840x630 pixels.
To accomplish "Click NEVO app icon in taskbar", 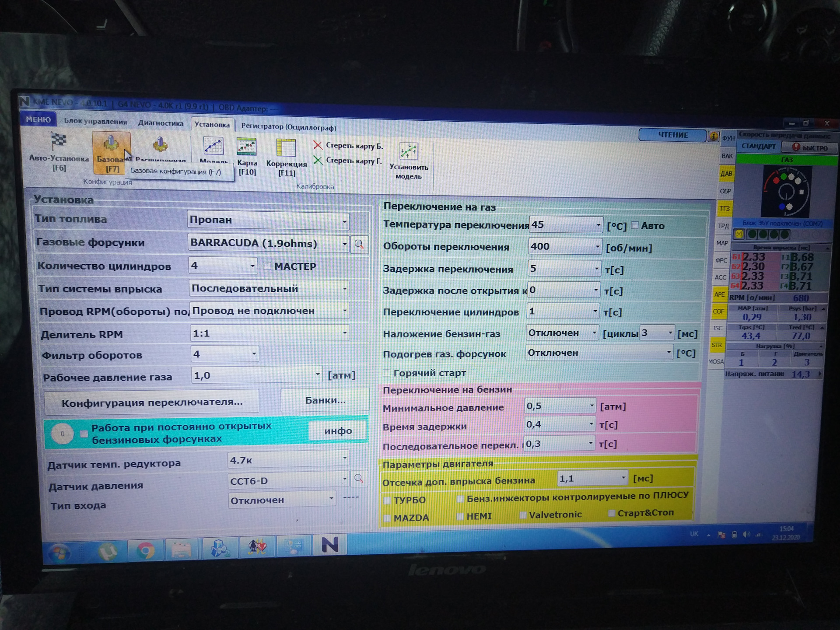I will tap(330, 545).
